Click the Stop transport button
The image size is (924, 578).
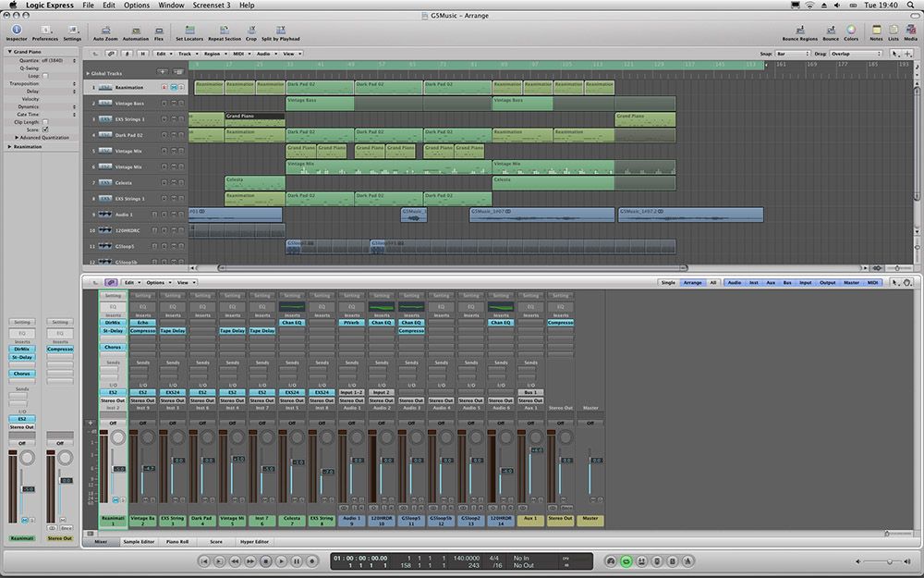[265, 561]
